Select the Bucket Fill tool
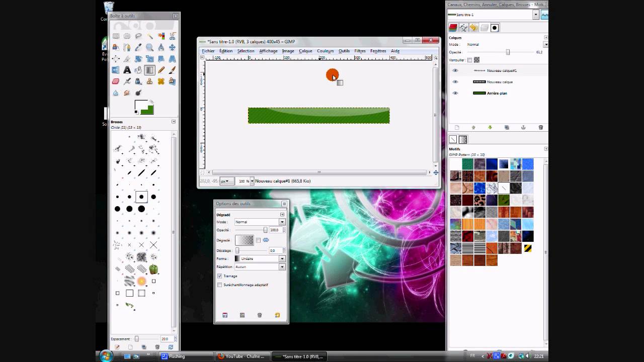644x362 pixels. point(138,70)
